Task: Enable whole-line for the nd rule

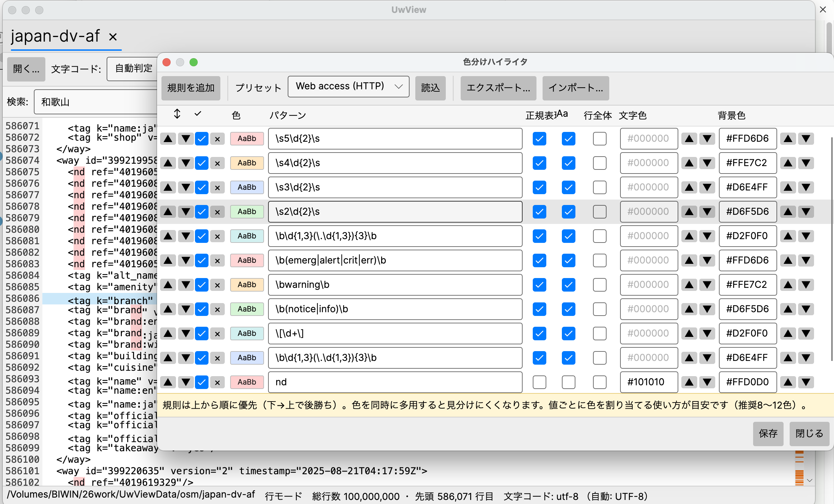Action: coord(599,382)
